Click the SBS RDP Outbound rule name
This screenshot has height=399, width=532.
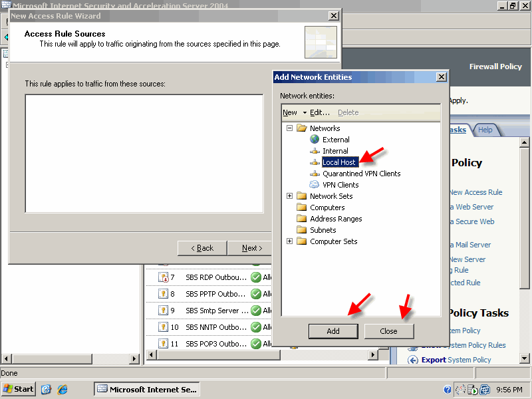pyautogui.click(x=216, y=277)
